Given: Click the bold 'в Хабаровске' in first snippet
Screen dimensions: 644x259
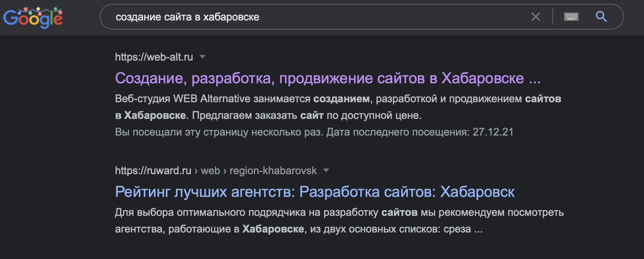Looking at the screenshot, I should [150, 115].
